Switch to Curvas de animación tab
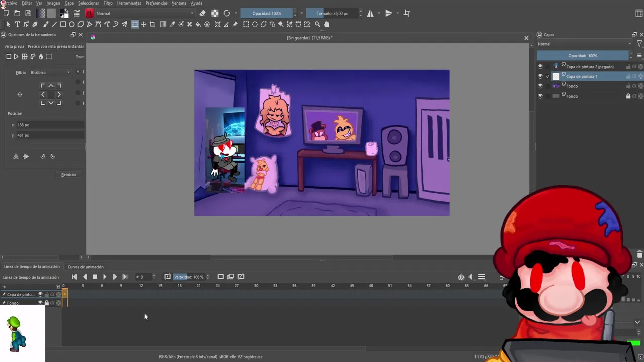The width and height of the screenshot is (644, 362). coord(86,267)
